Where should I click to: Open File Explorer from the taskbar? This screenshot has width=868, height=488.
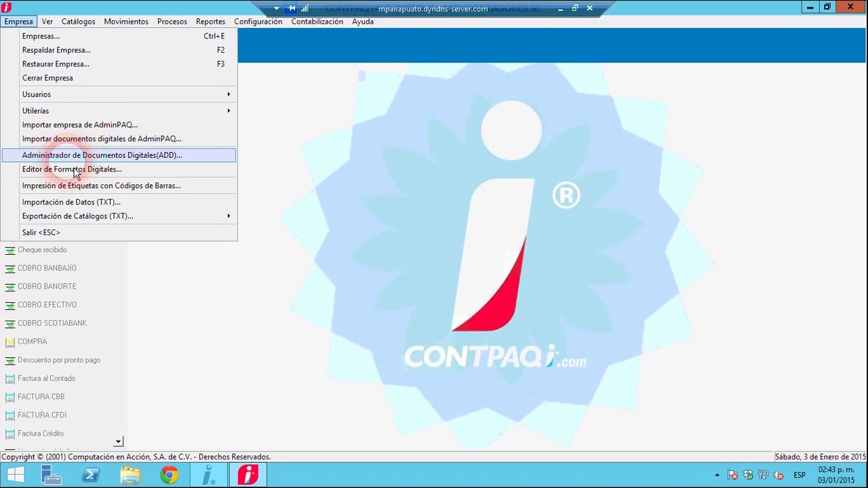130,475
